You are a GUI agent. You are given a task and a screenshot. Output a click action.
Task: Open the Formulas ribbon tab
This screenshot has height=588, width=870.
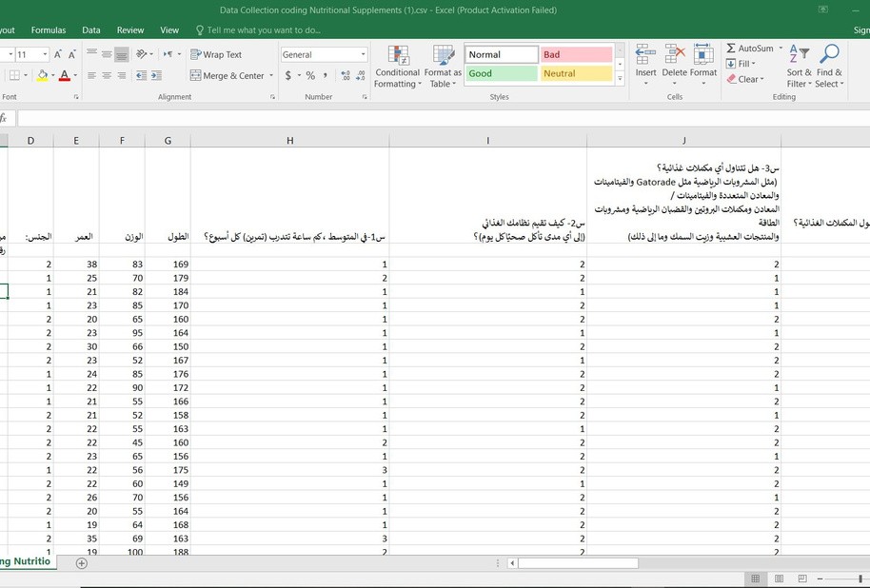pos(49,30)
